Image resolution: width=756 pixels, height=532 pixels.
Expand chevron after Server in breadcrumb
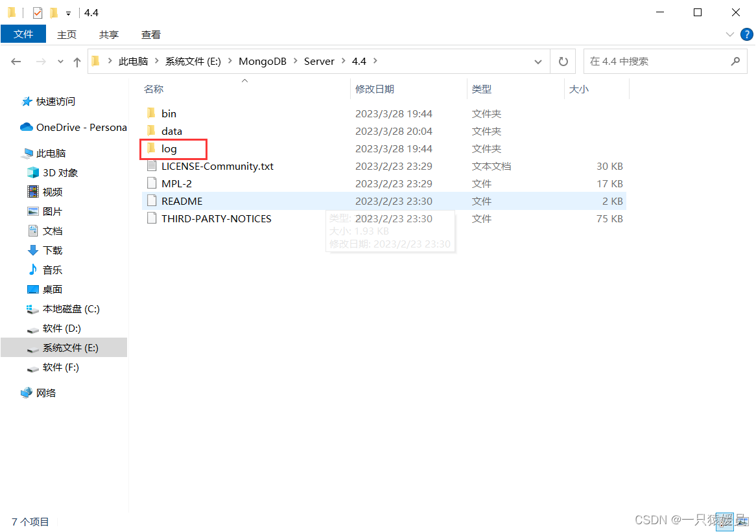(343, 61)
